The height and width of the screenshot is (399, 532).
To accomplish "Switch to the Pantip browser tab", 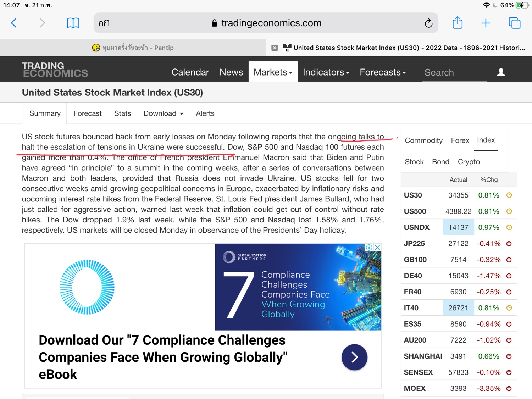I will [x=133, y=48].
